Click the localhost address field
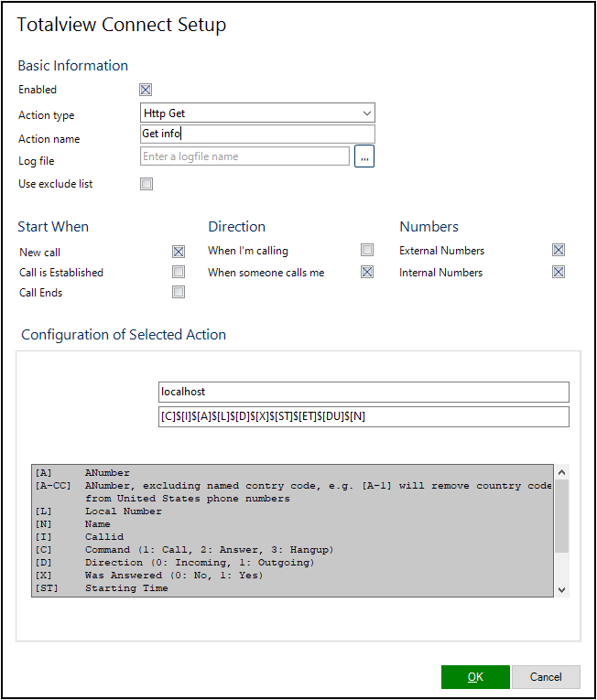Screen dimensions: 597x700 (x=364, y=392)
